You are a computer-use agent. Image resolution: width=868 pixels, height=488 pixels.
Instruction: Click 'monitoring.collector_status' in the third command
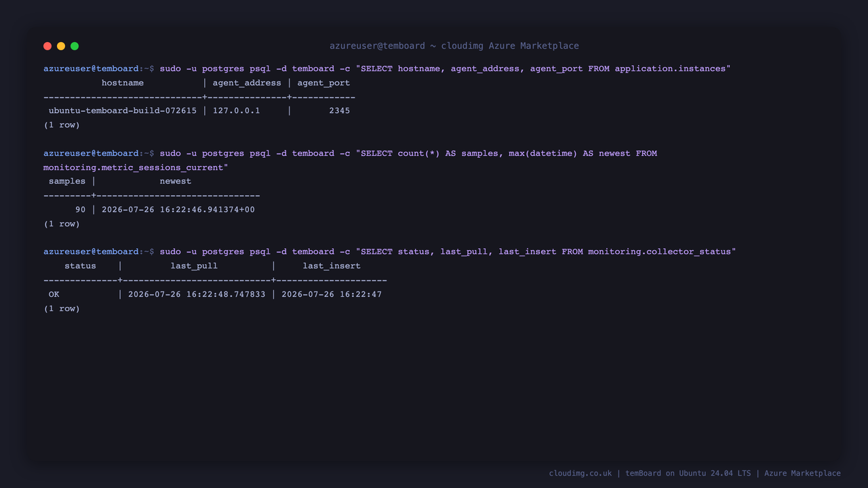point(659,251)
